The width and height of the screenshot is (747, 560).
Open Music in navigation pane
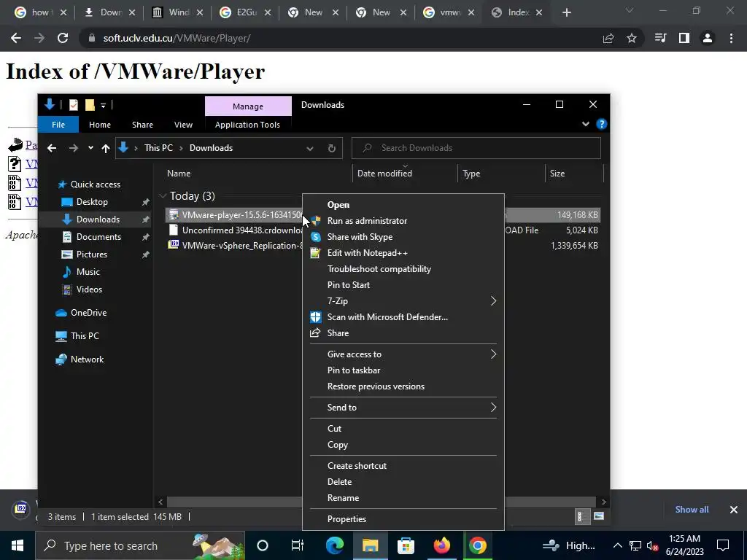click(88, 272)
